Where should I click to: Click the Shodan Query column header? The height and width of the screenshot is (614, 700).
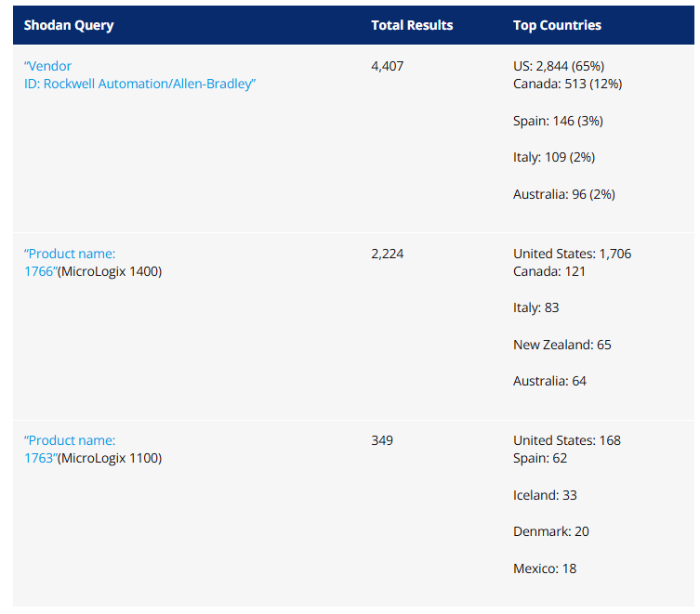tap(69, 25)
